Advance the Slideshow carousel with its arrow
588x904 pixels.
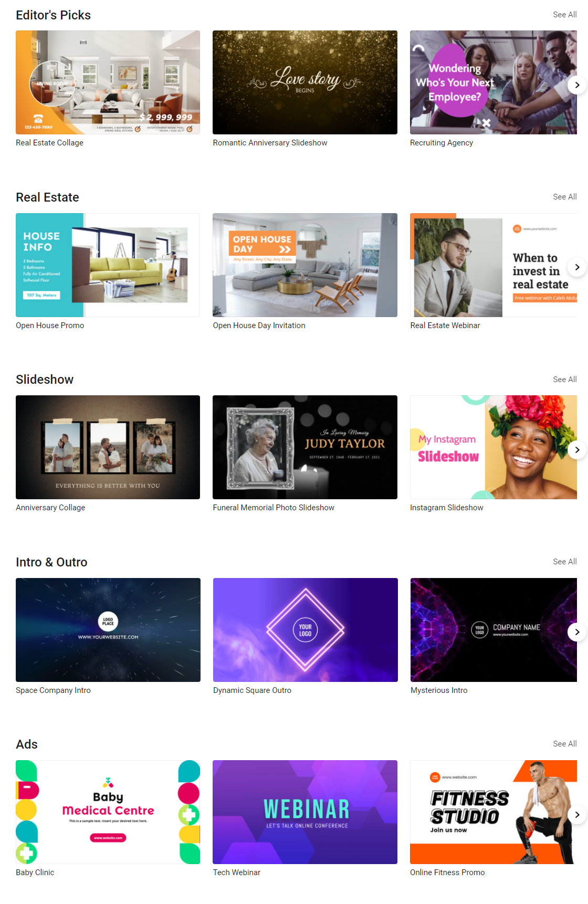click(577, 450)
